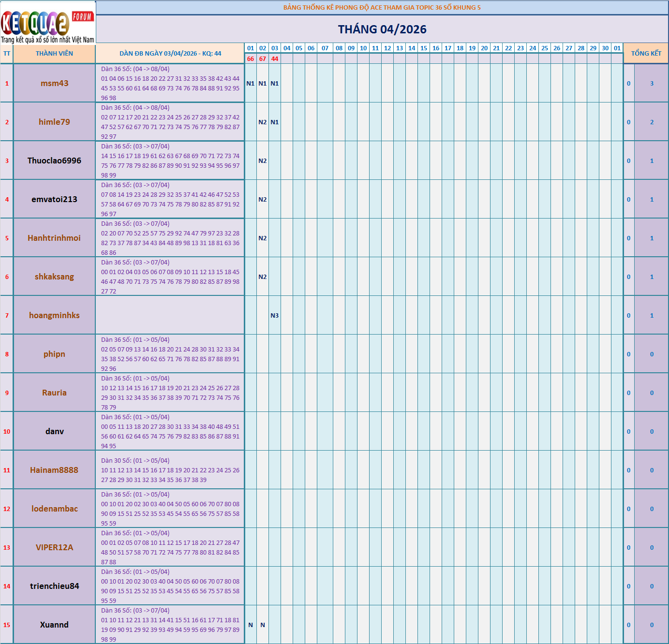Image resolution: width=669 pixels, height=644 pixels.
Task: Open member himle79's profile link
Action: pos(53,122)
